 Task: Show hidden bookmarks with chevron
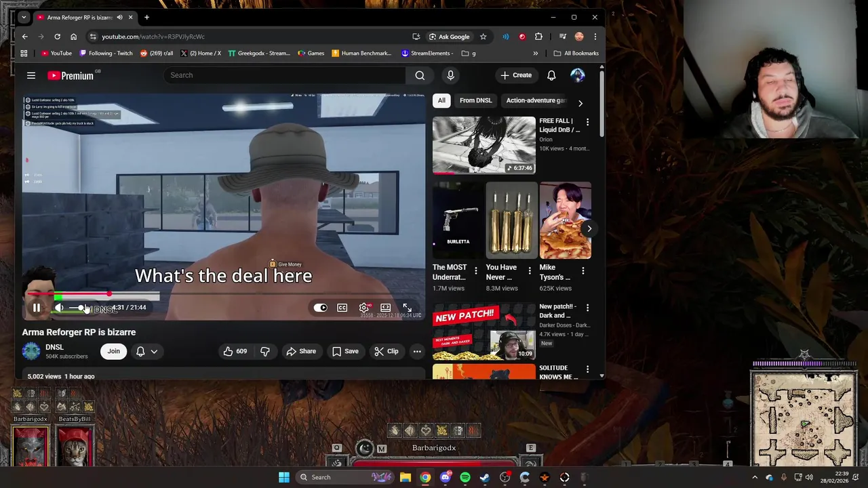[535, 54]
